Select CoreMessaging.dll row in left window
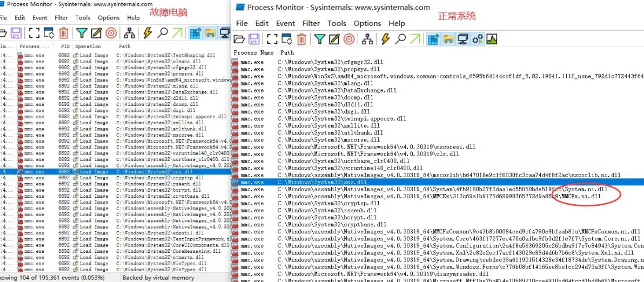This screenshot has height=282, width=644. point(116,251)
